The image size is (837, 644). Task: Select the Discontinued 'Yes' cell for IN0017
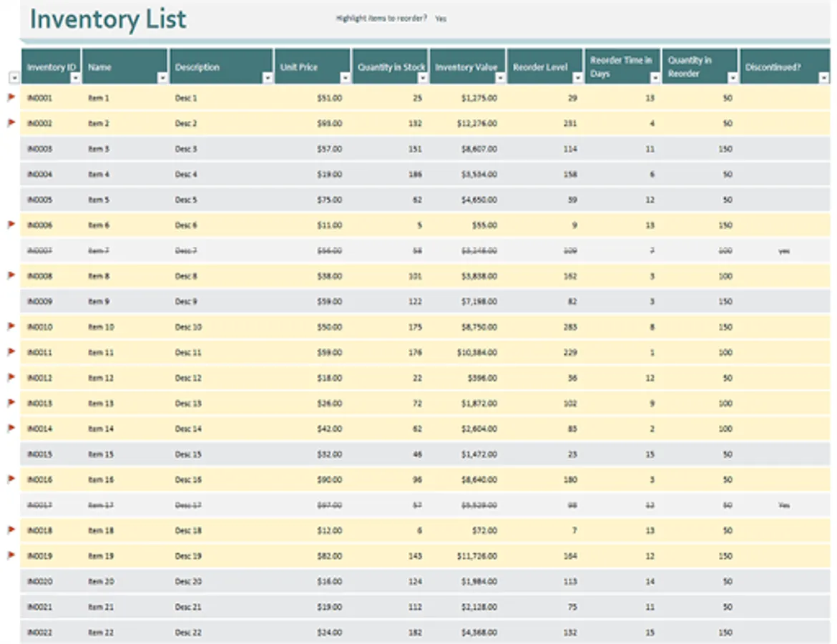(784, 505)
